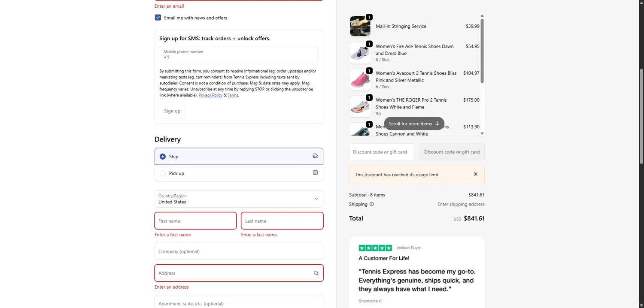Open the Privacy Policy link

(x=210, y=95)
